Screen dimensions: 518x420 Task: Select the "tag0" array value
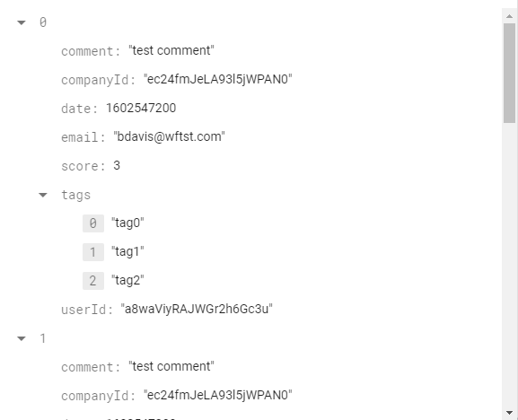tap(127, 223)
